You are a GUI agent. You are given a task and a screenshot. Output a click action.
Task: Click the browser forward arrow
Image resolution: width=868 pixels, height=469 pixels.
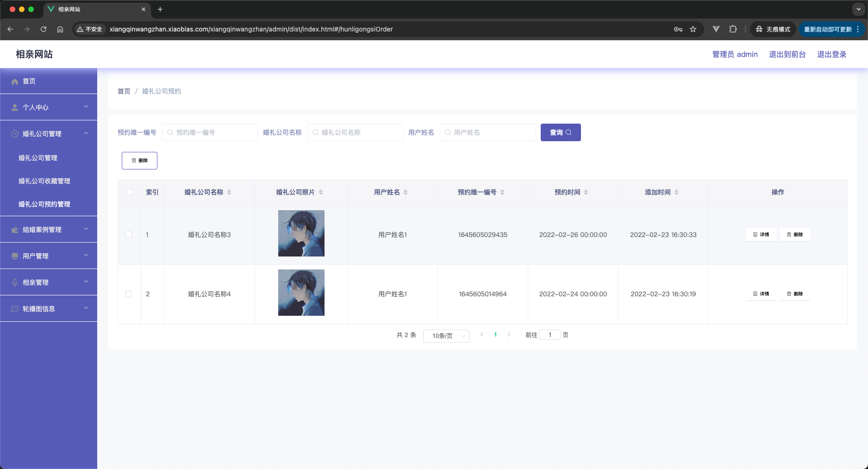27,29
